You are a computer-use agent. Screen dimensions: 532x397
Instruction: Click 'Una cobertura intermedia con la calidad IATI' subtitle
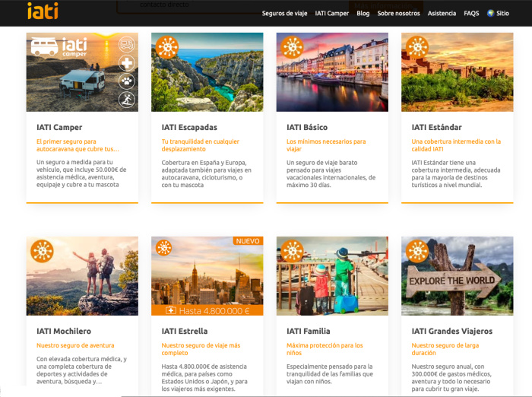(456, 145)
